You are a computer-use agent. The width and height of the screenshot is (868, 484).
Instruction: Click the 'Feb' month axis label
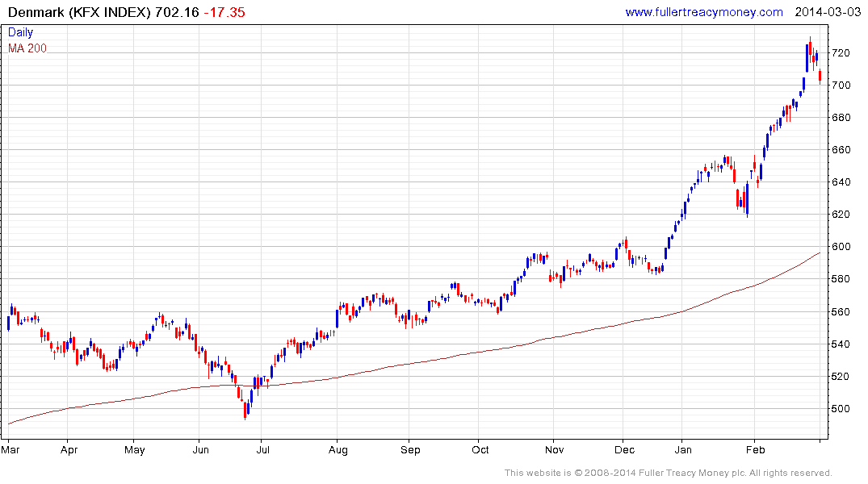[x=755, y=449]
